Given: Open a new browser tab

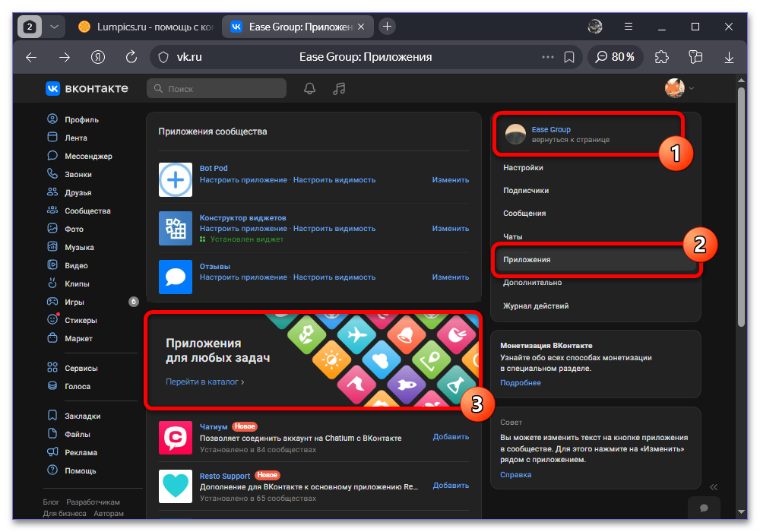Looking at the screenshot, I should pyautogui.click(x=387, y=27).
